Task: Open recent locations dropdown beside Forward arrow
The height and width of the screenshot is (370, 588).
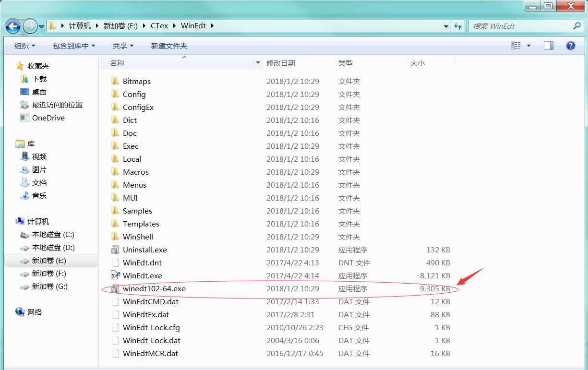Action: [x=42, y=26]
